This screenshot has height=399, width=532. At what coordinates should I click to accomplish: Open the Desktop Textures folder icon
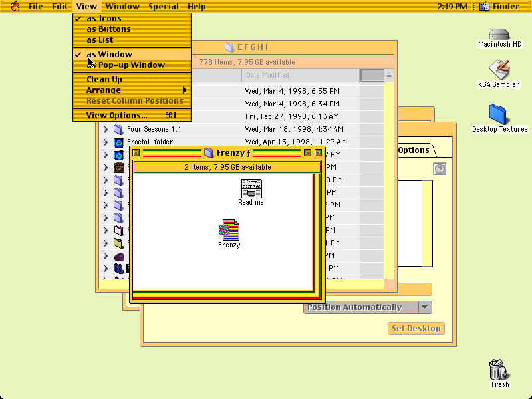coord(497,114)
